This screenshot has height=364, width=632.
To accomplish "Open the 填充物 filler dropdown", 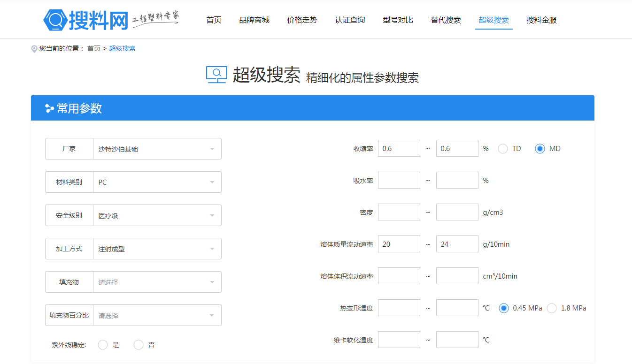I will [157, 282].
